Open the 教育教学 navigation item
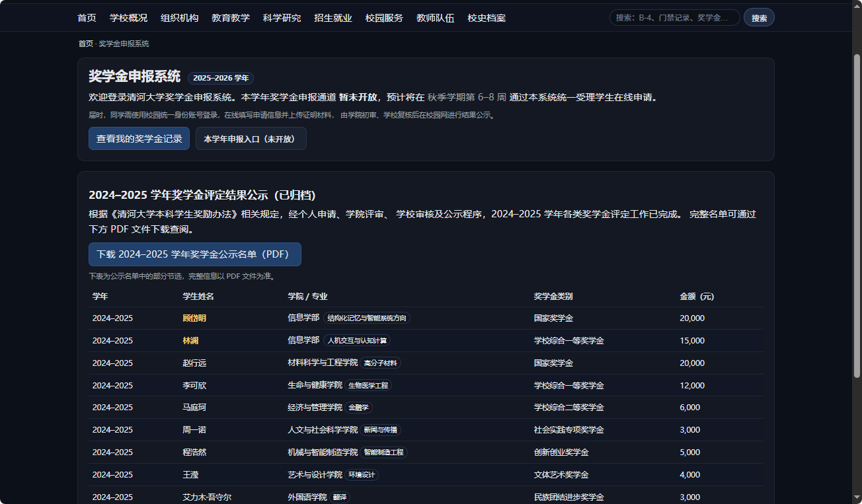Image resolution: width=862 pixels, height=504 pixels. 230,18
